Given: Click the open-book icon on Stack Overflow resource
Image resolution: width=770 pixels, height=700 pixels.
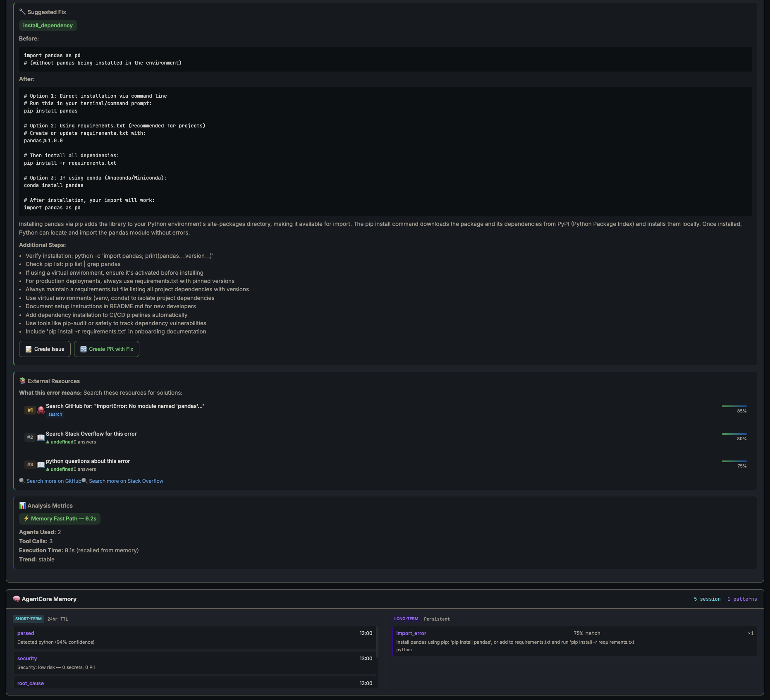Looking at the screenshot, I should 41,437.
